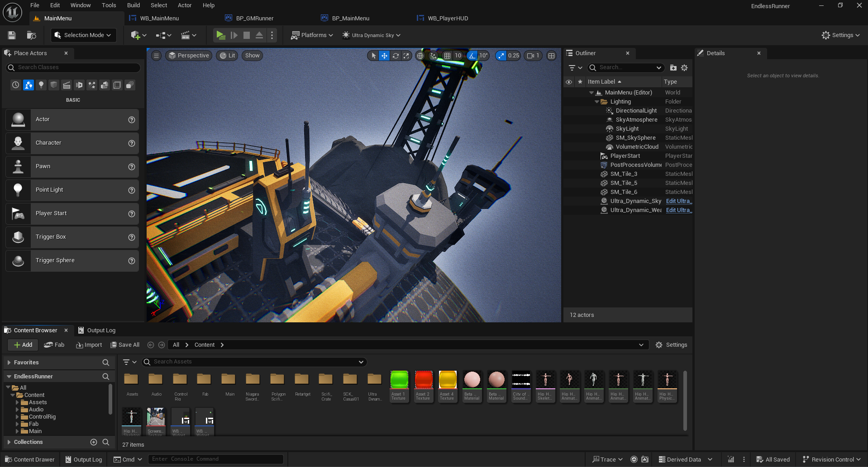
Task: Select the translate (move) gizmo tool
Action: [384, 56]
